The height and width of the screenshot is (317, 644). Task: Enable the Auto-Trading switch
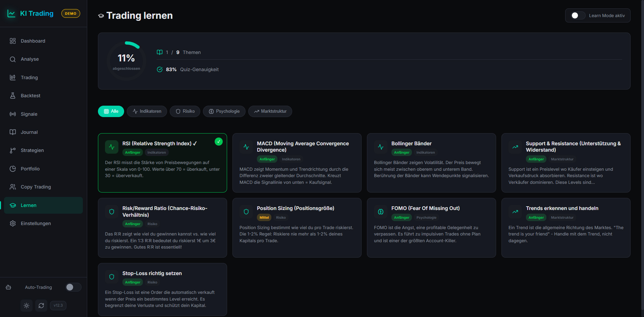pos(73,287)
